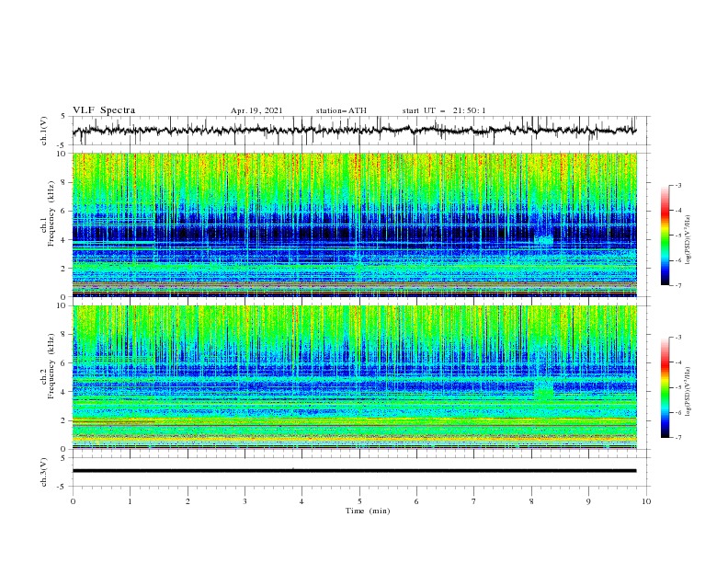Click the time axis tick label "9"
This screenshot has width=728, height=563.
[588, 501]
